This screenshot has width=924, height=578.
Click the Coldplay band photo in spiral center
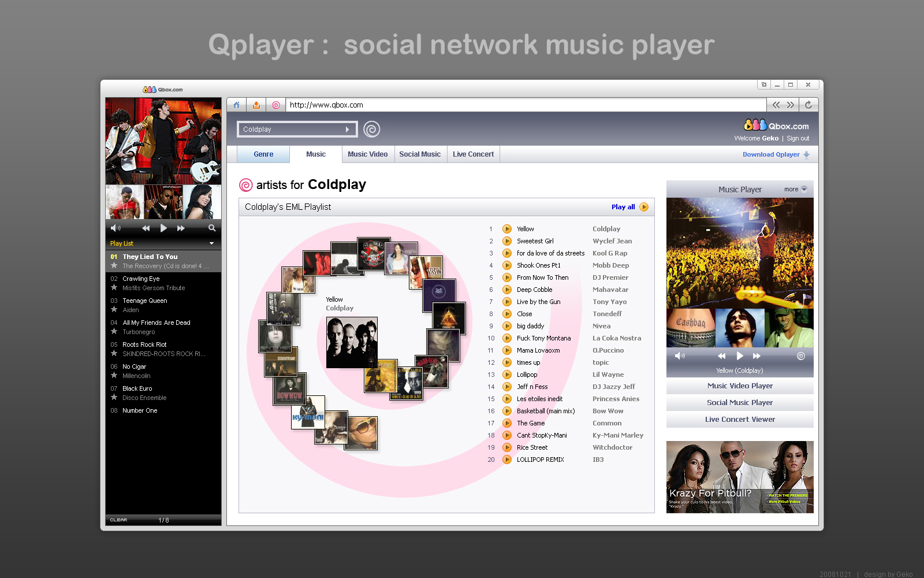coord(352,342)
